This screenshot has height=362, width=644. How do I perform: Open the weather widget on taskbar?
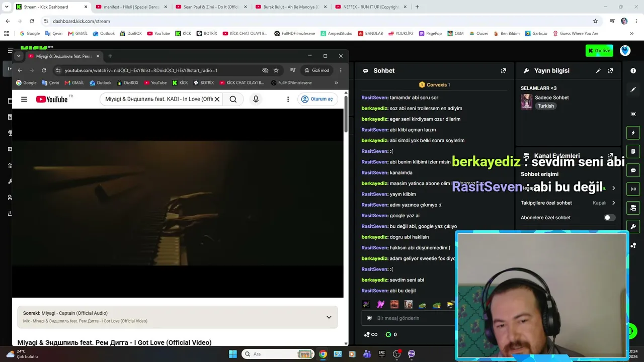coord(23,354)
